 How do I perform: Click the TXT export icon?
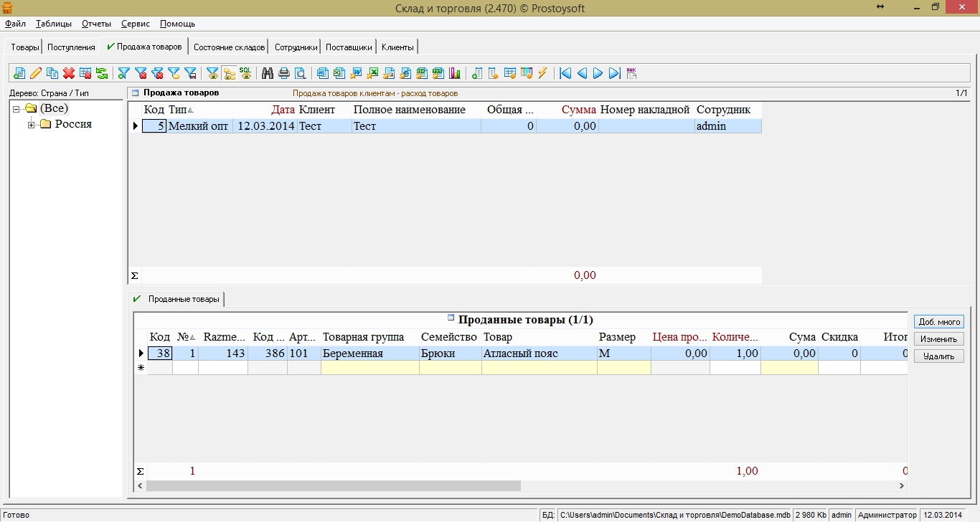coord(438,73)
